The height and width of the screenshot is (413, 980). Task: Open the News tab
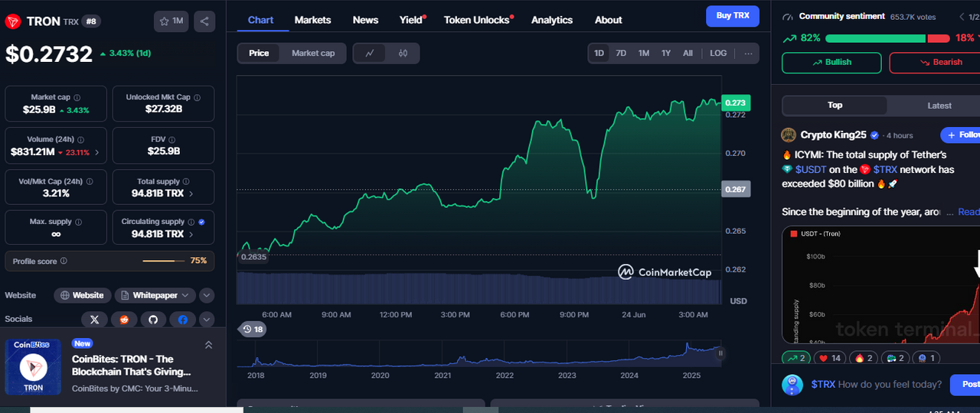tap(365, 20)
